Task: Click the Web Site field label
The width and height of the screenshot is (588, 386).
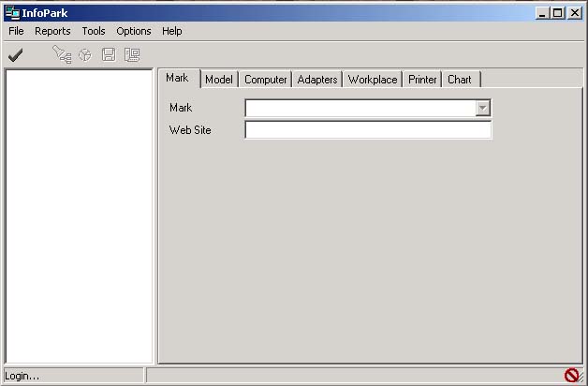Action: click(190, 130)
